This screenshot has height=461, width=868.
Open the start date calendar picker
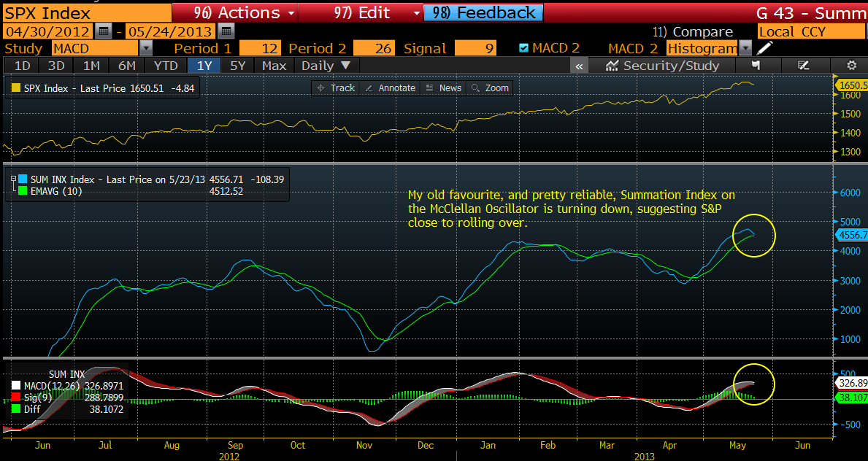click(103, 31)
